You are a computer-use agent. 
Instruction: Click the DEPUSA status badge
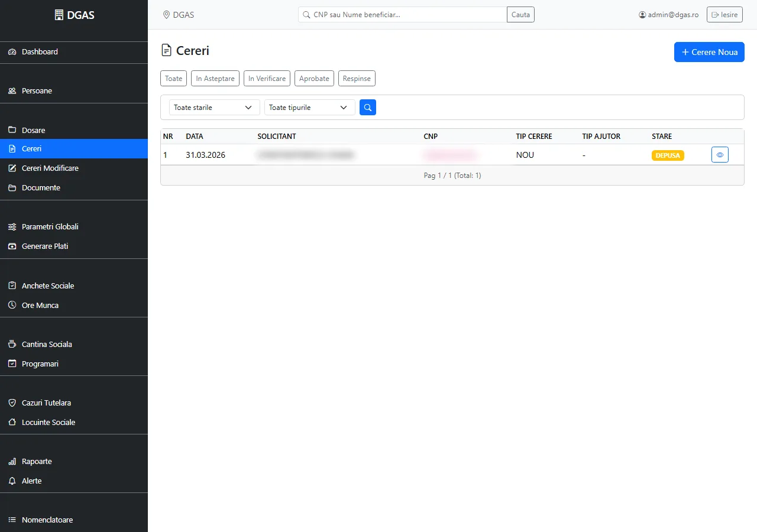pos(668,155)
